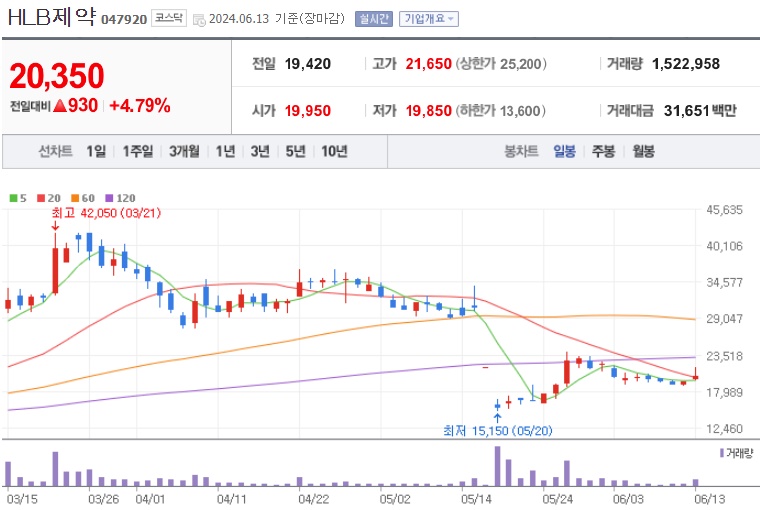Viewport: 760px width, 510px height.
Task: Click the 상한가 25,200 text
Action: pos(501,64)
